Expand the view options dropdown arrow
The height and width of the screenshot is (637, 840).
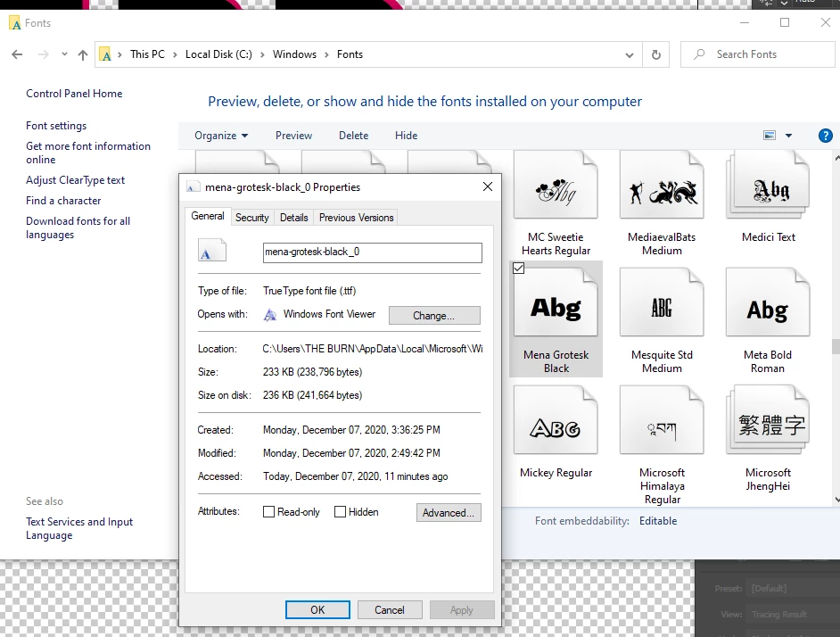click(x=788, y=136)
